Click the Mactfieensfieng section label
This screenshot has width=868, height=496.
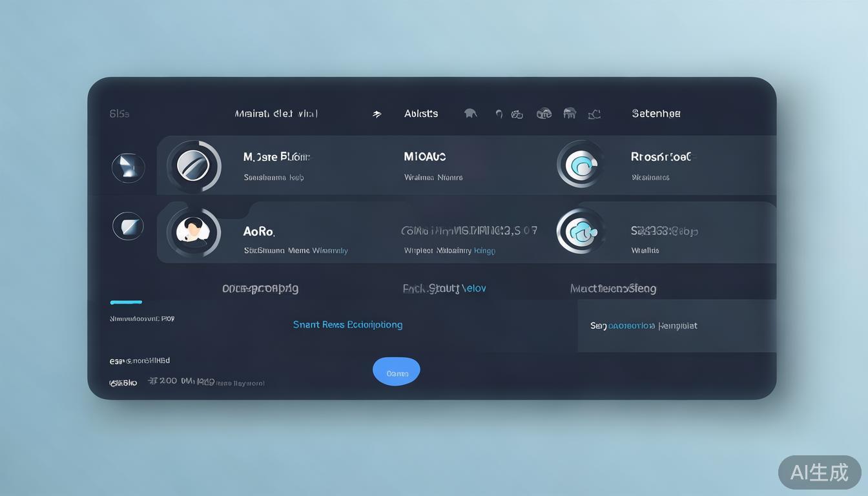coord(613,289)
